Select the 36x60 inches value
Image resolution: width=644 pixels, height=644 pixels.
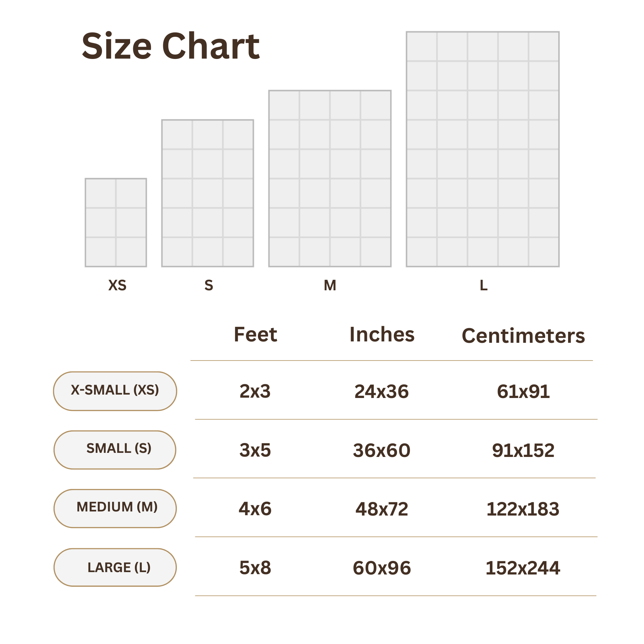pos(382,450)
